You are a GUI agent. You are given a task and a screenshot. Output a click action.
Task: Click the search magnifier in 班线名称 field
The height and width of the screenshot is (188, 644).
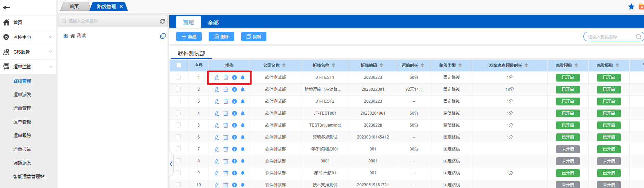coord(639,37)
